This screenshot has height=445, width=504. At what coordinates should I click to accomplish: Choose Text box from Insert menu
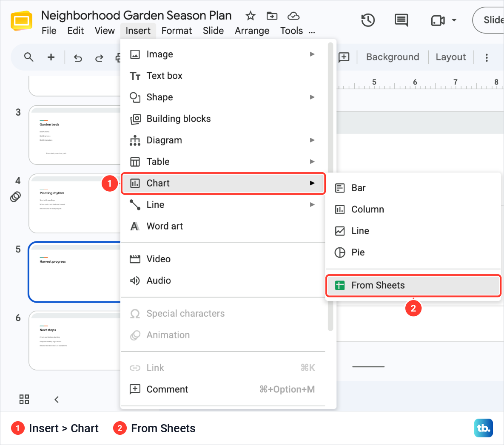[223, 76]
